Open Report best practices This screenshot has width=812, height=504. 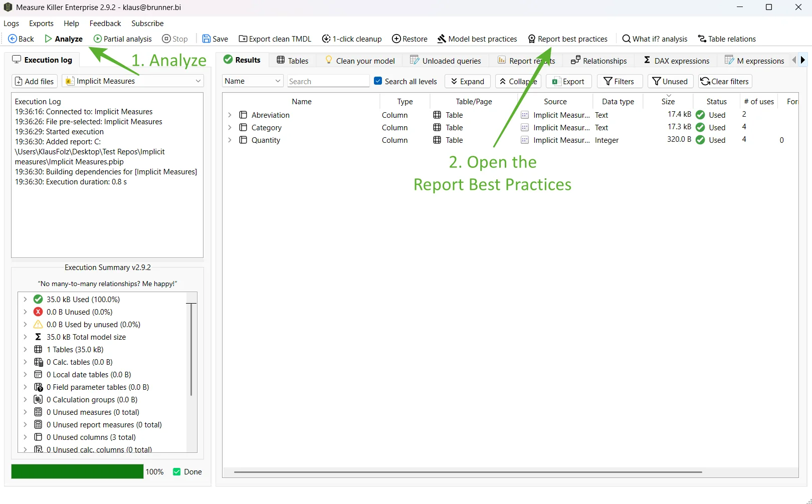pos(567,39)
